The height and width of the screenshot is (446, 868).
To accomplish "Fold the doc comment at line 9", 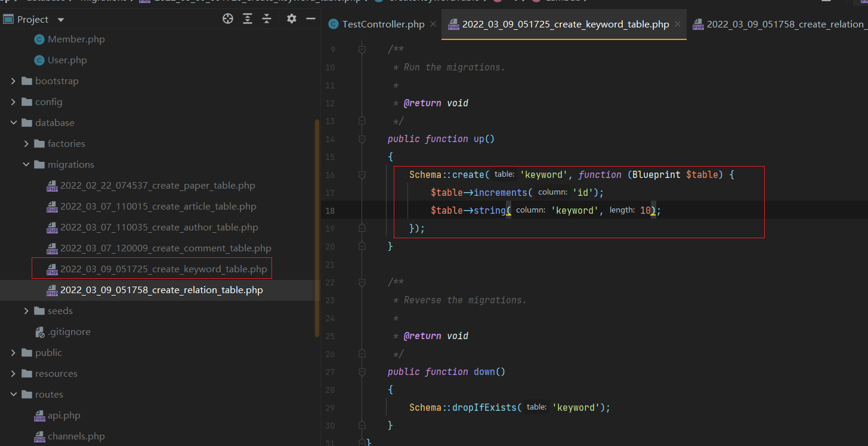I will pos(362,50).
